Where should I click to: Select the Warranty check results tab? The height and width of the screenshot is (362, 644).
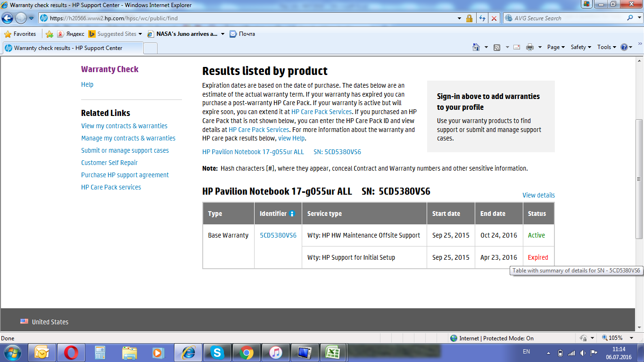[x=73, y=48]
